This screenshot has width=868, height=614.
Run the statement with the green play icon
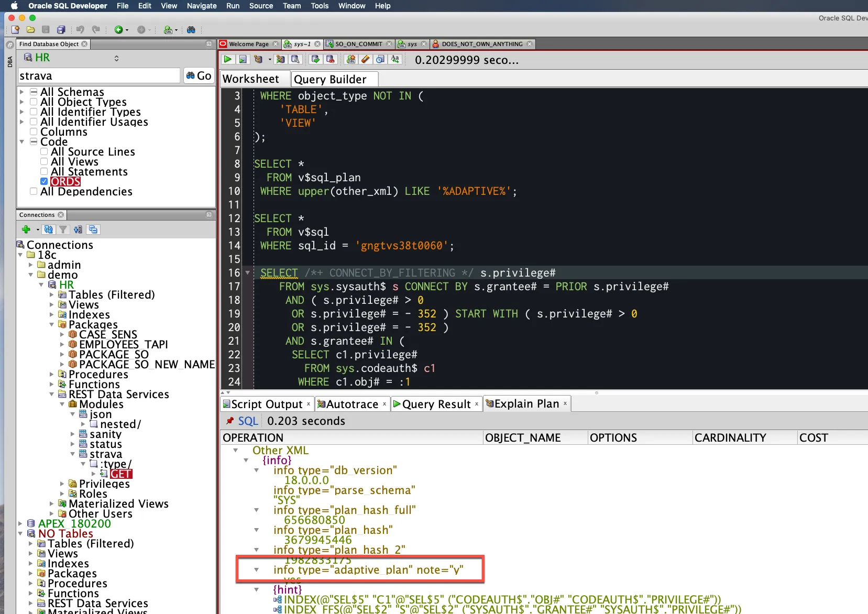coord(228,59)
